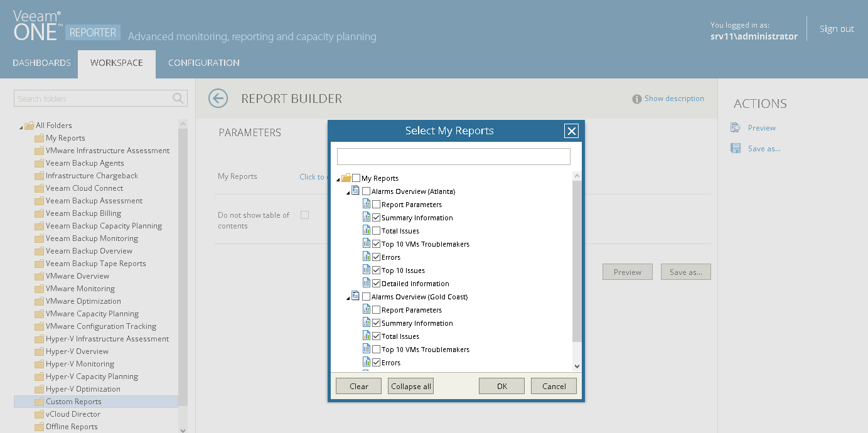Click the vCloud Director folder icon

40,414
